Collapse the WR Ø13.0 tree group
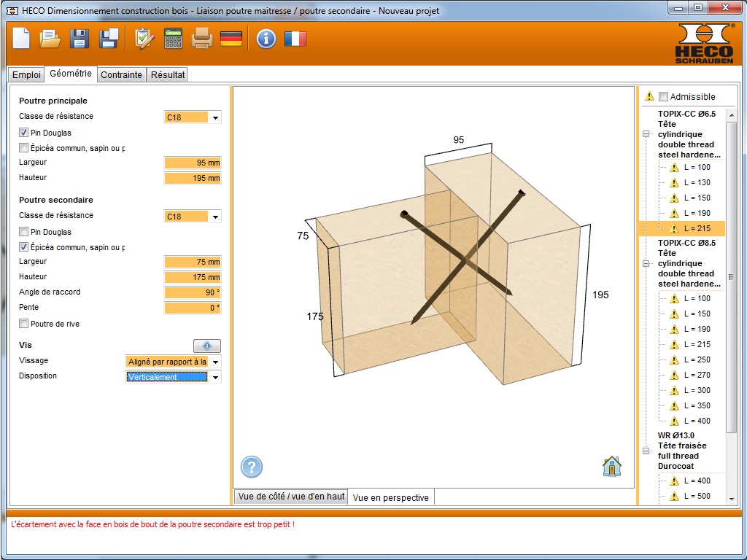Viewport: 747px width, 560px height. click(646, 451)
